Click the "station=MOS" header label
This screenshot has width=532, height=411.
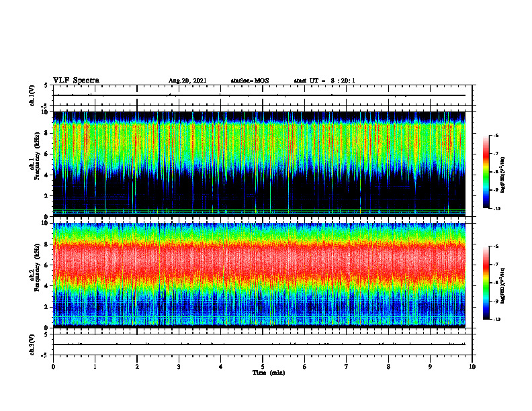250,81
